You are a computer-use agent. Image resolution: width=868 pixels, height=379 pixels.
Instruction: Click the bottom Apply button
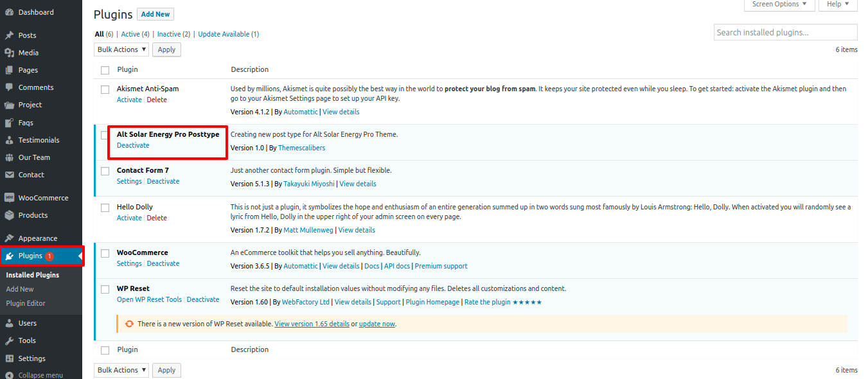tap(166, 370)
